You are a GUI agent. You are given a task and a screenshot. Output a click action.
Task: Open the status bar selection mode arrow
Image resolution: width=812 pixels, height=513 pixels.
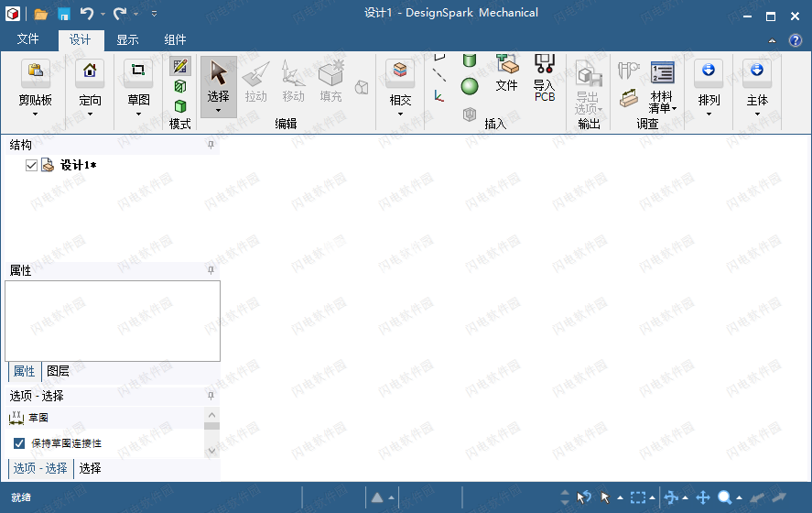tap(621, 498)
